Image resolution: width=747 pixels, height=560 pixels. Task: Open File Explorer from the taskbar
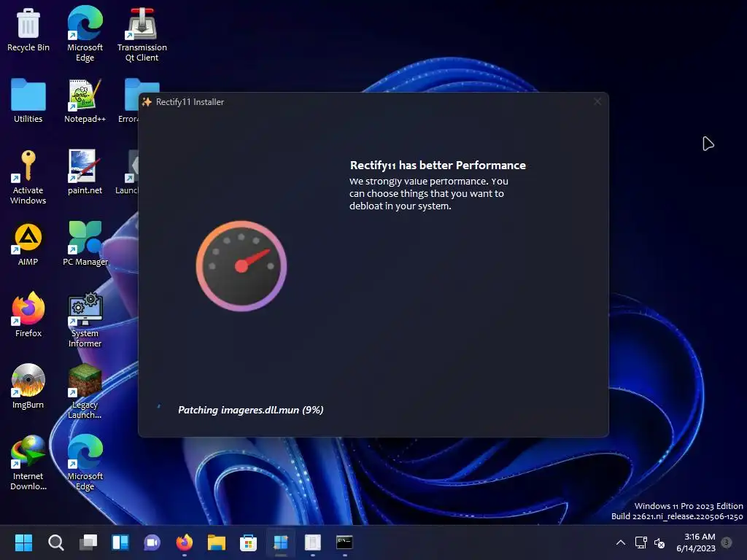[x=216, y=542]
